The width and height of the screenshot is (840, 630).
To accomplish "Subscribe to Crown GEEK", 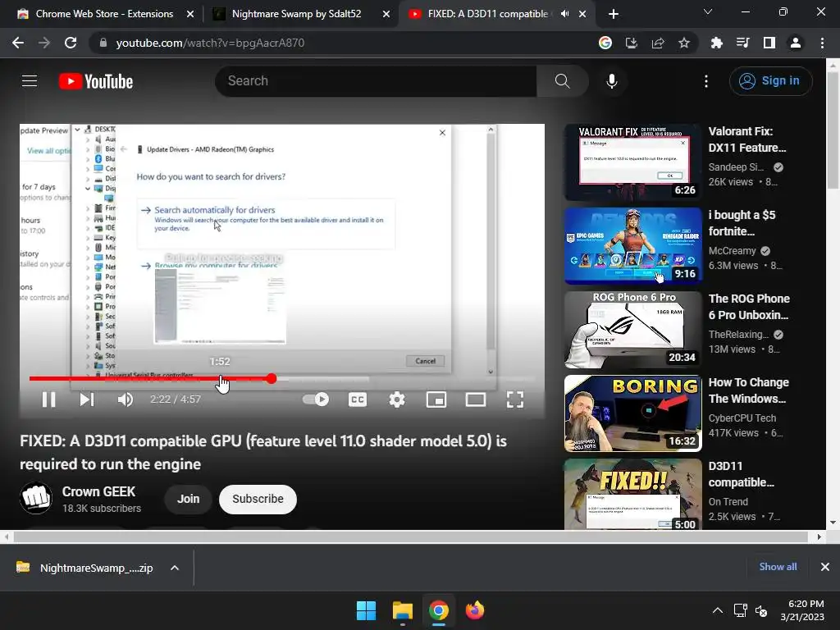I will tap(258, 499).
